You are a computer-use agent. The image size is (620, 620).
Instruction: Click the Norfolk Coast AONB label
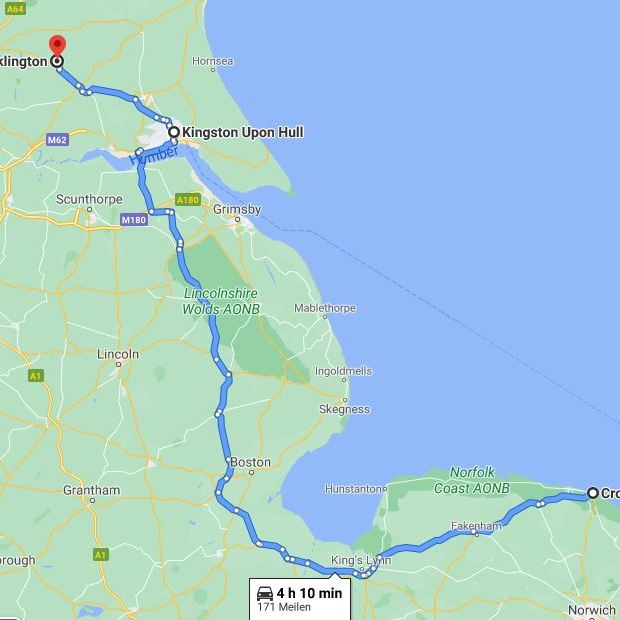click(472, 480)
